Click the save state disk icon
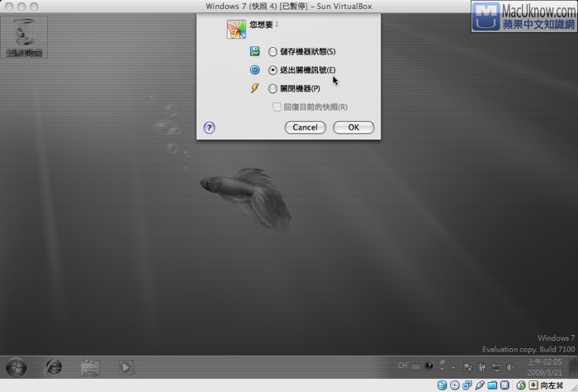Image resolution: width=578 pixels, height=392 pixels. [254, 51]
